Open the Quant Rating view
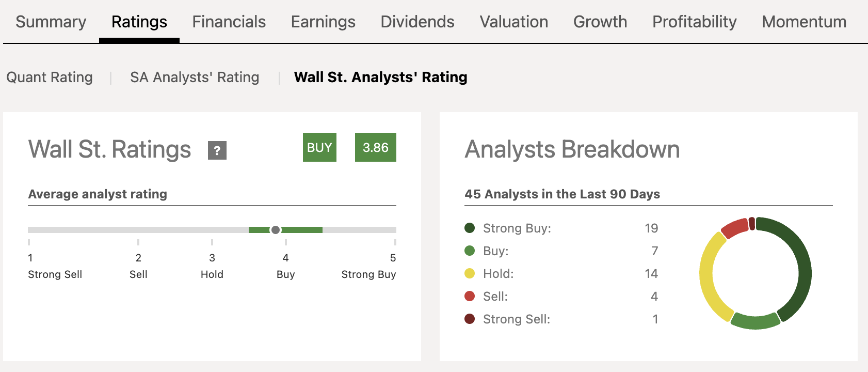Screen dimensions: 868x372 (x=50, y=77)
